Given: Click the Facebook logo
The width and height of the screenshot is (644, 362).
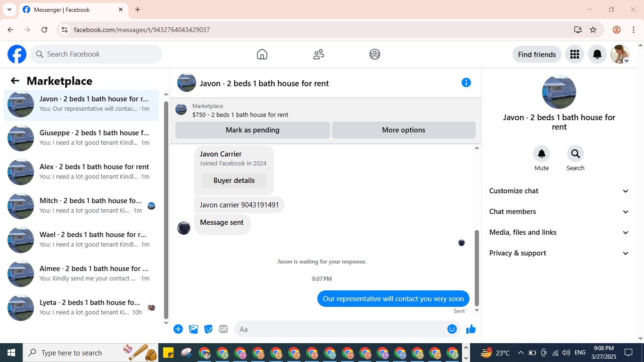Looking at the screenshot, I should (x=17, y=54).
